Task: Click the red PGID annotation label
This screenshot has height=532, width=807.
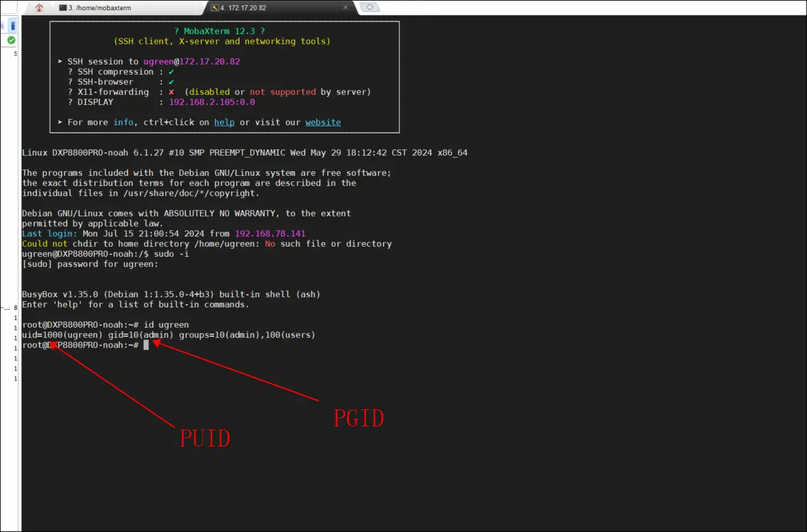Action: tap(359, 418)
